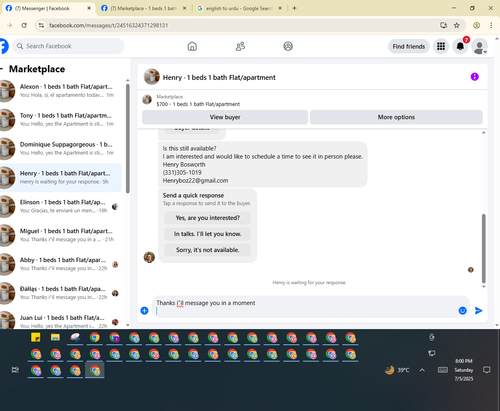Click the More options button

click(x=396, y=117)
